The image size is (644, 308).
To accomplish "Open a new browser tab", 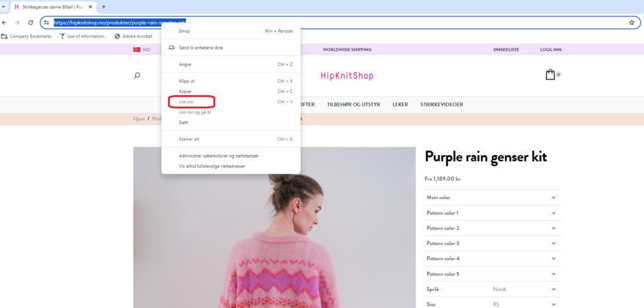I will 103,6.
